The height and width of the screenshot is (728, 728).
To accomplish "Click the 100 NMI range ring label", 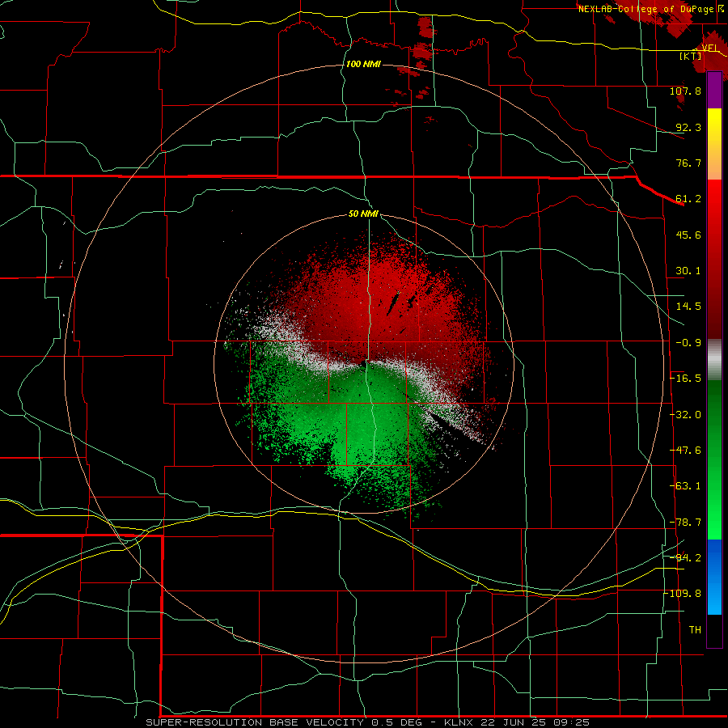I will [x=363, y=64].
